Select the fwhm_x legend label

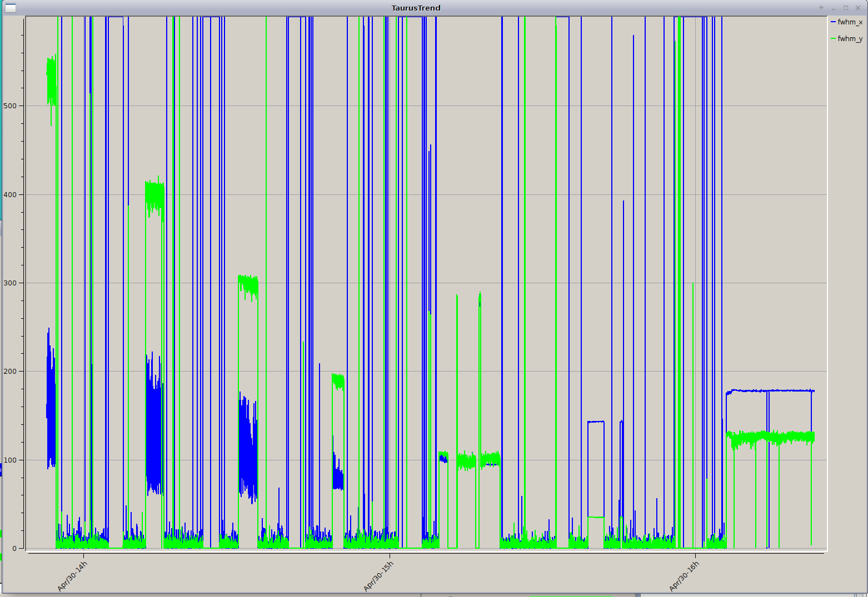tap(850, 22)
